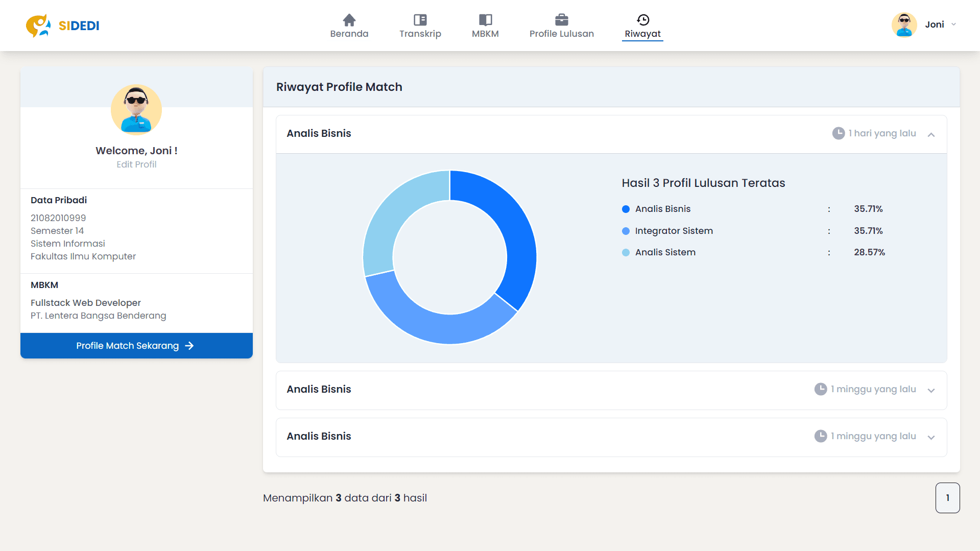Click the Analis Bisnis legend color dot
Image resolution: width=980 pixels, height=551 pixels.
pos(626,209)
